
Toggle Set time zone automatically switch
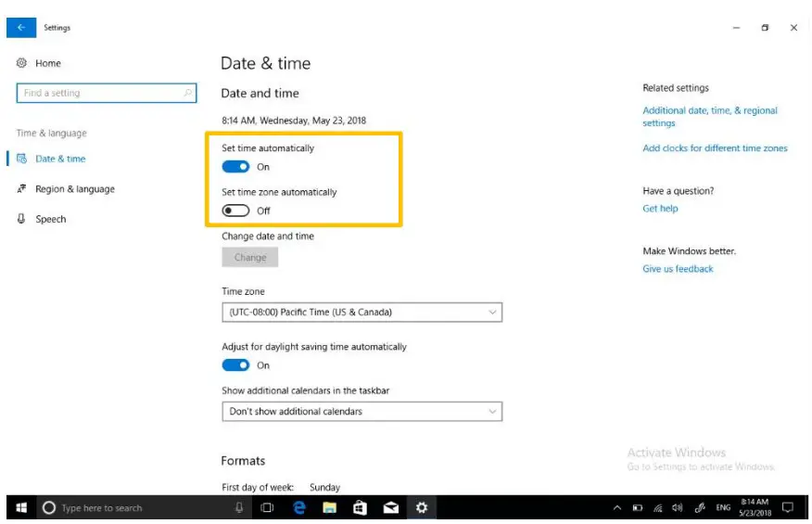[235, 211]
